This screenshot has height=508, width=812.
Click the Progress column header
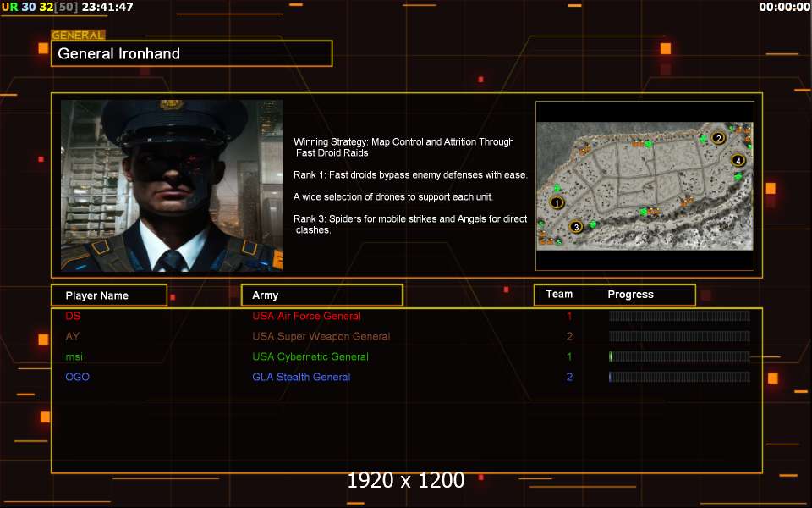630,295
